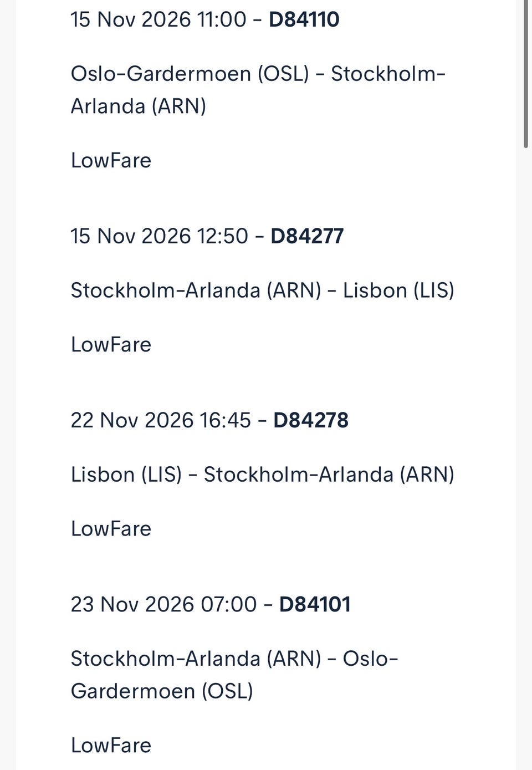The width and height of the screenshot is (532, 770).
Task: Click the Oslo-Gardermoen (OSL) to Stockholm-Arlanda route text
Action: 258,90
